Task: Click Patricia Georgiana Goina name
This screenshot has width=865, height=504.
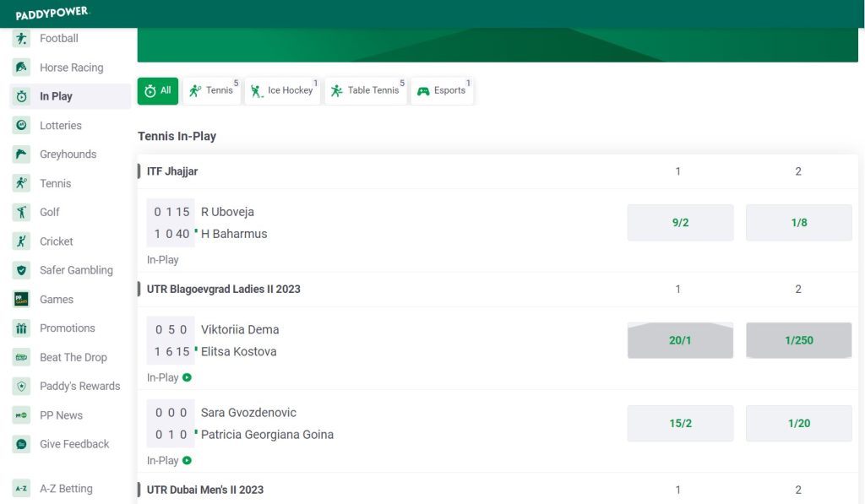Action: pos(267,435)
